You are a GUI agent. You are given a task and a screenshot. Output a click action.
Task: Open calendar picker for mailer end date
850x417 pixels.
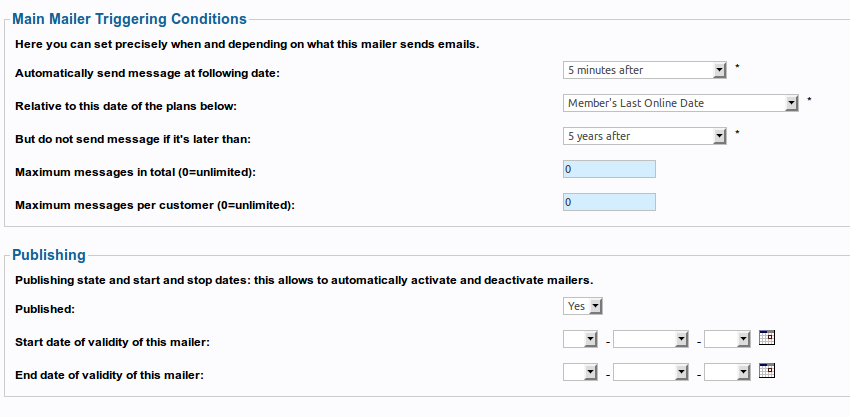point(767,371)
